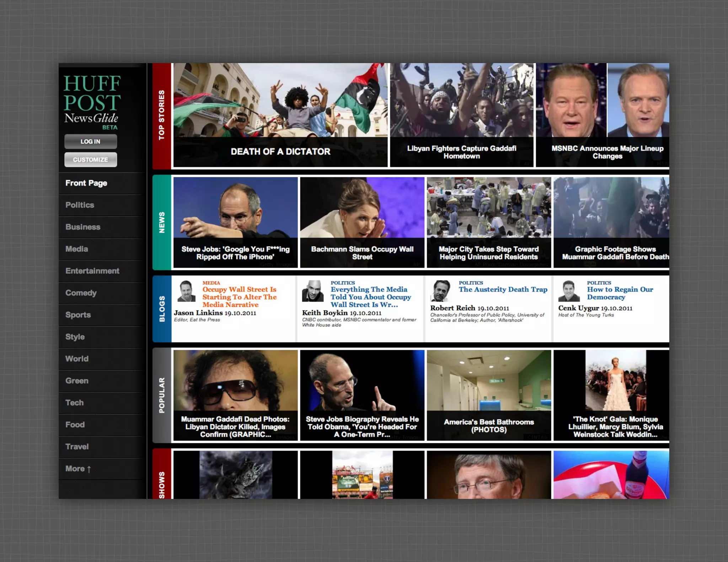Image resolution: width=728 pixels, height=562 pixels.
Task: Expand the More sidebar item
Action: click(78, 469)
